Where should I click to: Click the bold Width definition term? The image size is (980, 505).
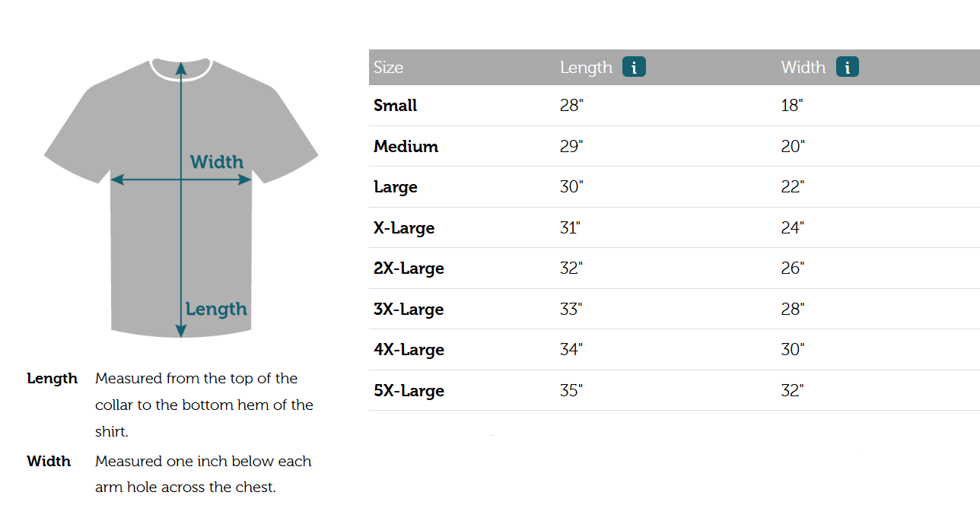click(x=49, y=462)
